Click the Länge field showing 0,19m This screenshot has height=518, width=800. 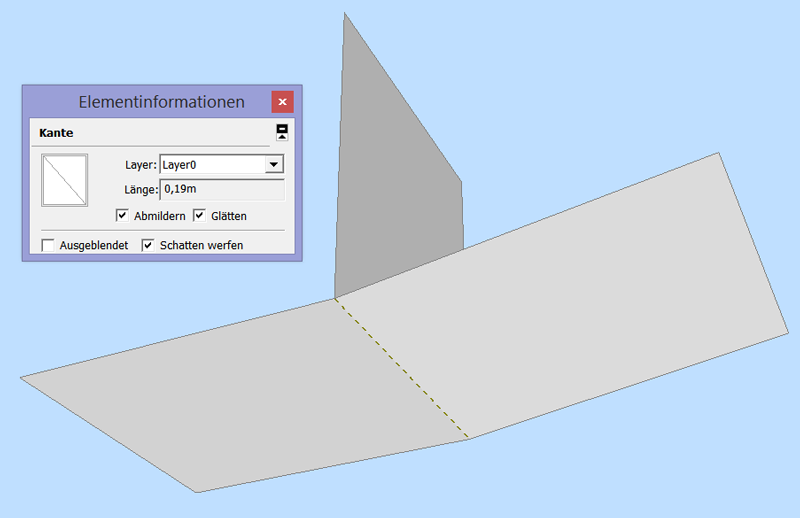pyautogui.click(x=222, y=189)
